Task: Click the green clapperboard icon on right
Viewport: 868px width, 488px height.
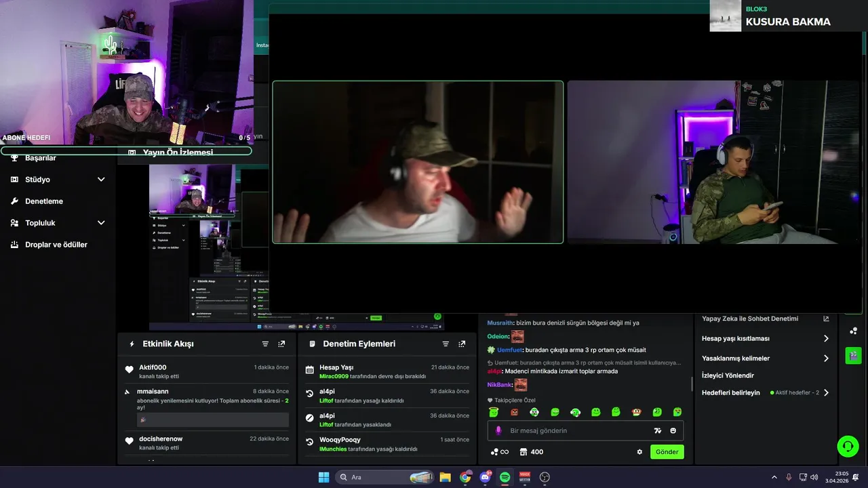Action: (x=853, y=355)
